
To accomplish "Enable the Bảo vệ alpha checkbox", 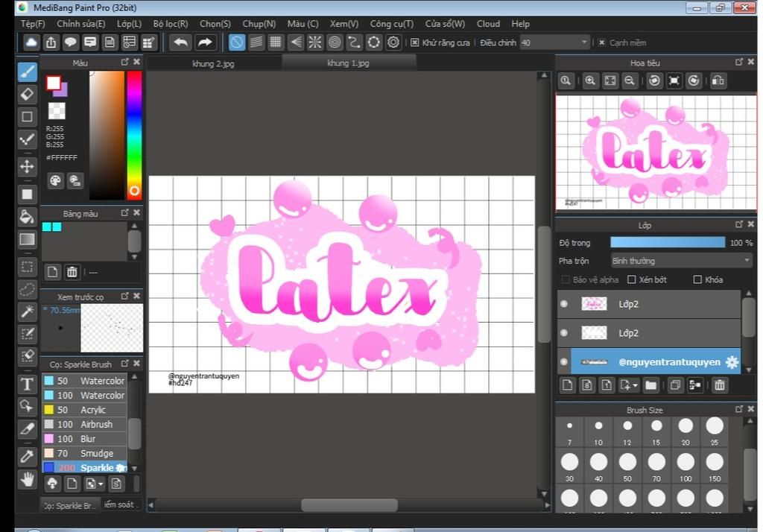I will [566, 279].
